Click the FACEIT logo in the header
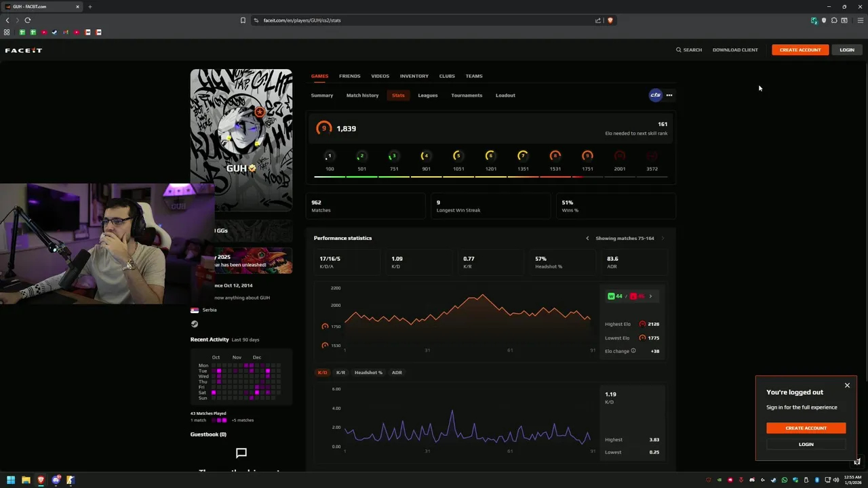Screen dimensions: 868x488 [24, 50]
